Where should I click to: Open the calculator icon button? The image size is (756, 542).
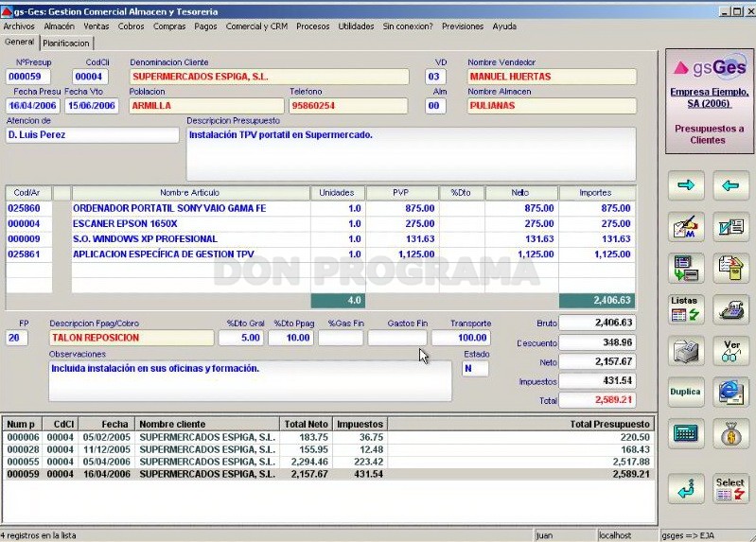686,433
